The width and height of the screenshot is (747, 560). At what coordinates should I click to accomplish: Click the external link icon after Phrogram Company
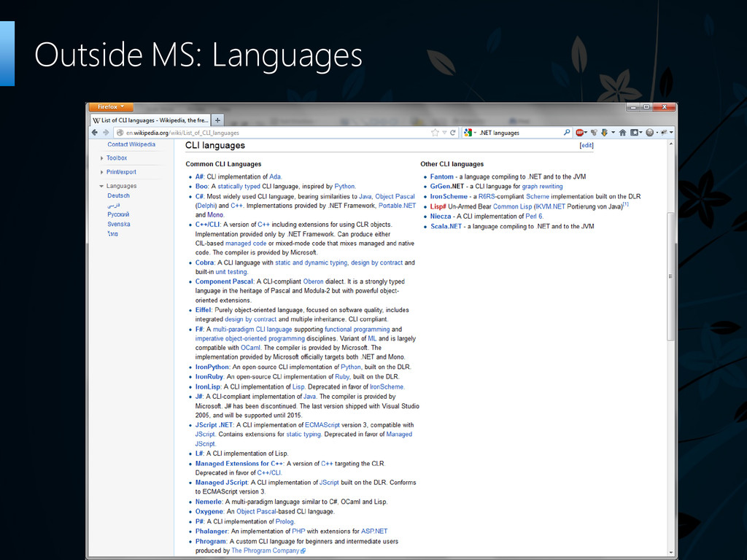coord(303,551)
